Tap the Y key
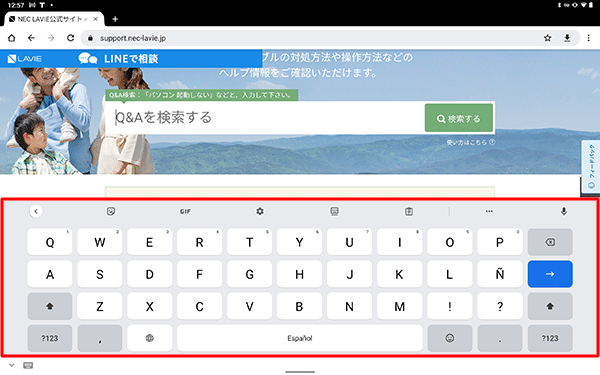The image size is (600, 375). click(300, 242)
